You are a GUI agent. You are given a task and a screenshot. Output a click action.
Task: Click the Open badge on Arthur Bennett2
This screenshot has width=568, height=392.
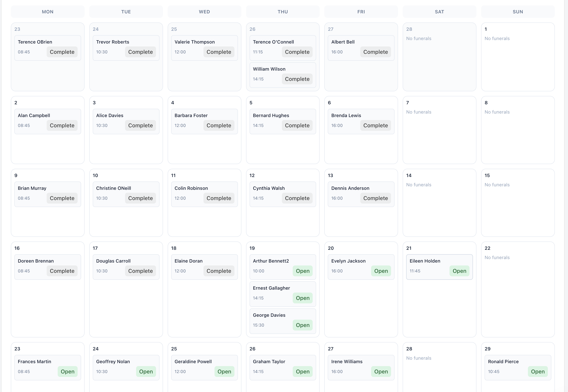(x=302, y=271)
